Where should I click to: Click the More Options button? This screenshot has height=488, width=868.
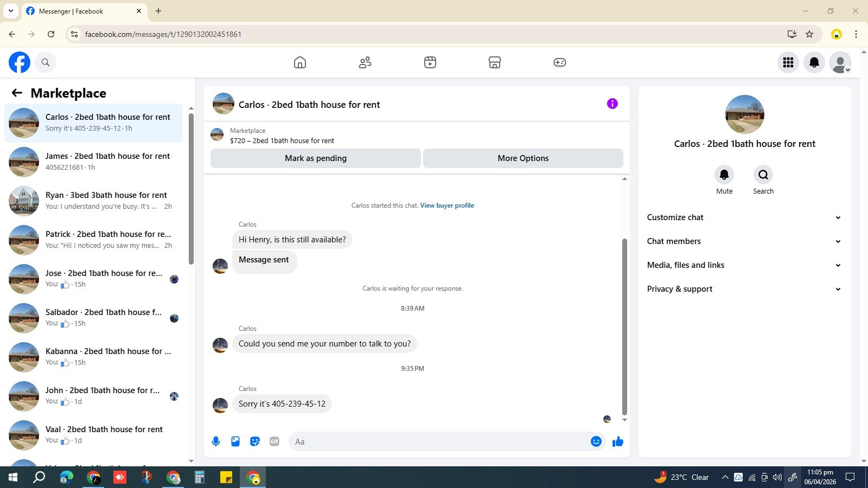click(x=523, y=158)
